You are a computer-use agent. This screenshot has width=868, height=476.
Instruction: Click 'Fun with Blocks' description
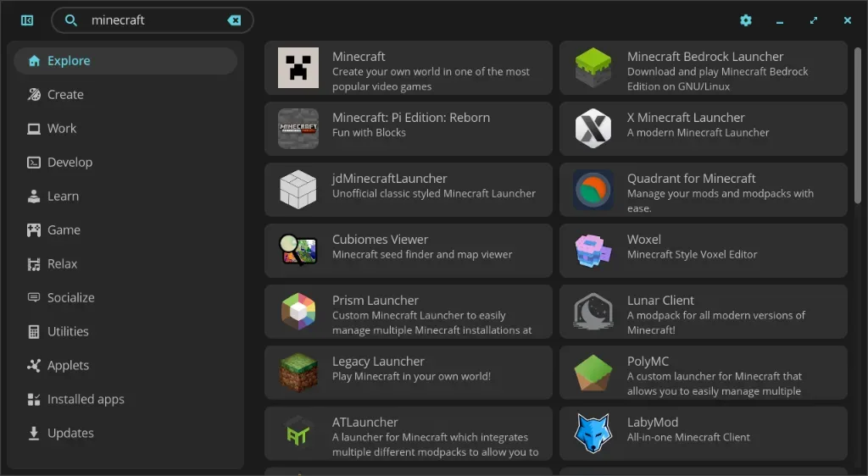pos(369,133)
